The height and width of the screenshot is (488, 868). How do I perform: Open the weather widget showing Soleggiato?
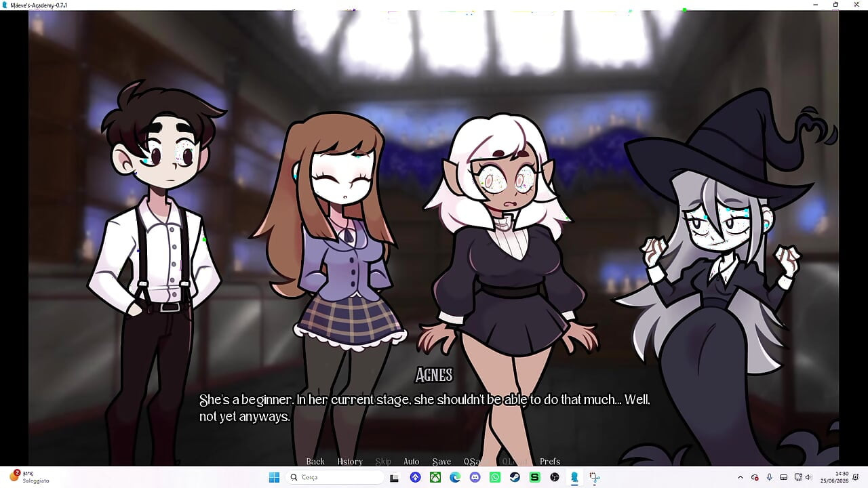29,477
